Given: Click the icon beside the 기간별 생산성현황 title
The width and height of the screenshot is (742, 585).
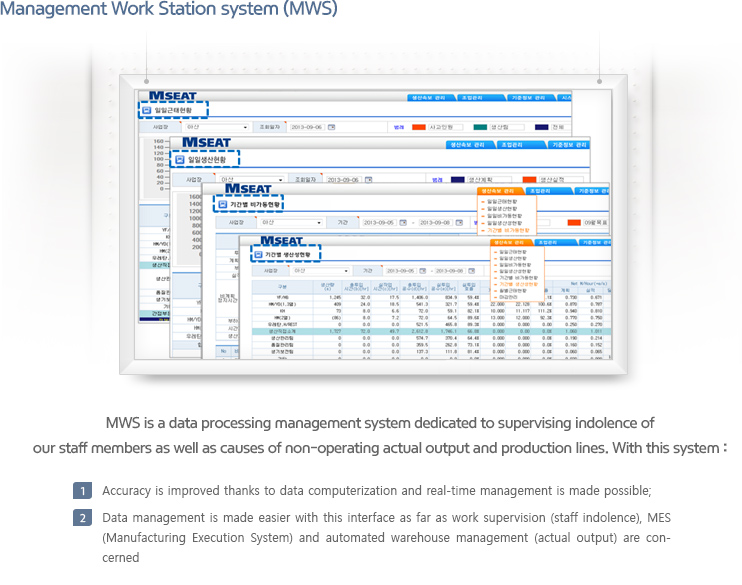Looking at the screenshot, I should click(258, 255).
